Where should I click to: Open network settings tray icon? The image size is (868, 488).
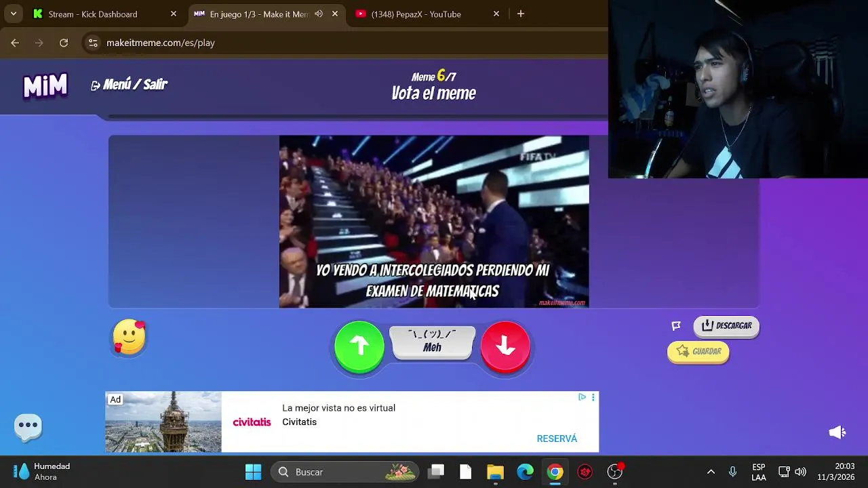coord(784,472)
